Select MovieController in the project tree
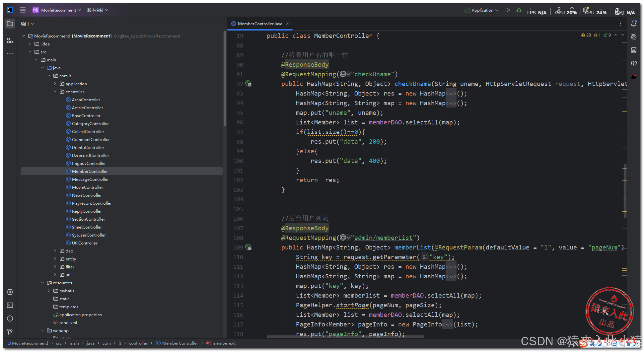The height and width of the screenshot is (352, 644). tap(88, 187)
